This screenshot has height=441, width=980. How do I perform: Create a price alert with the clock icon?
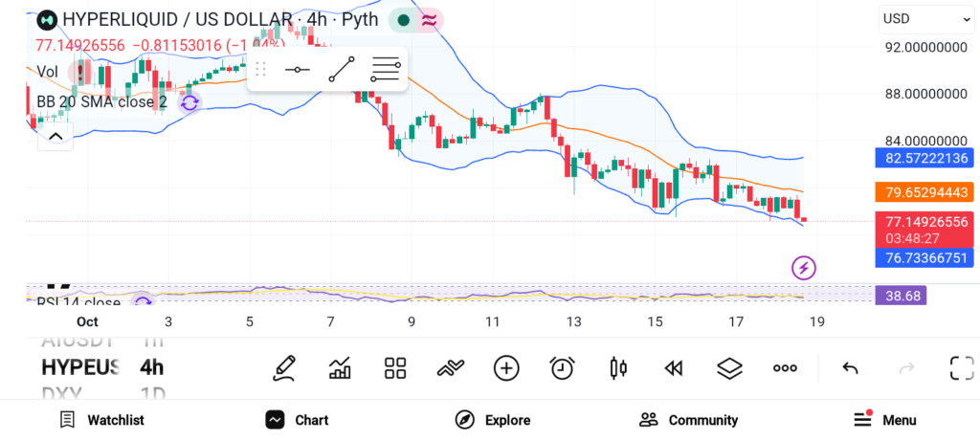pos(563,368)
